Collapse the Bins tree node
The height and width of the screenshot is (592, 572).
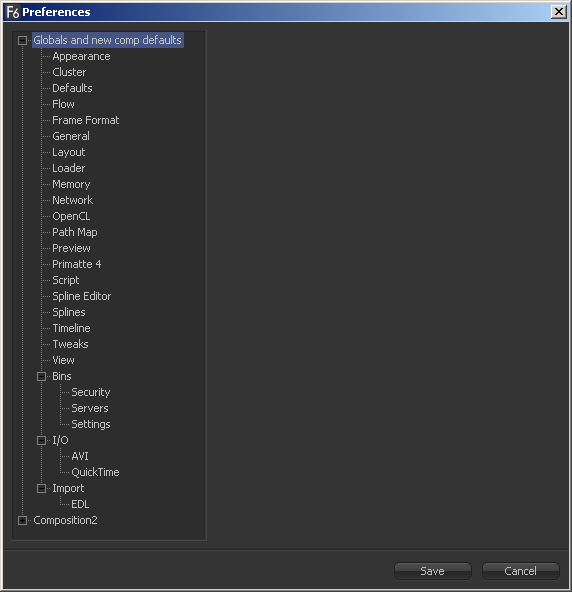pyautogui.click(x=42, y=376)
